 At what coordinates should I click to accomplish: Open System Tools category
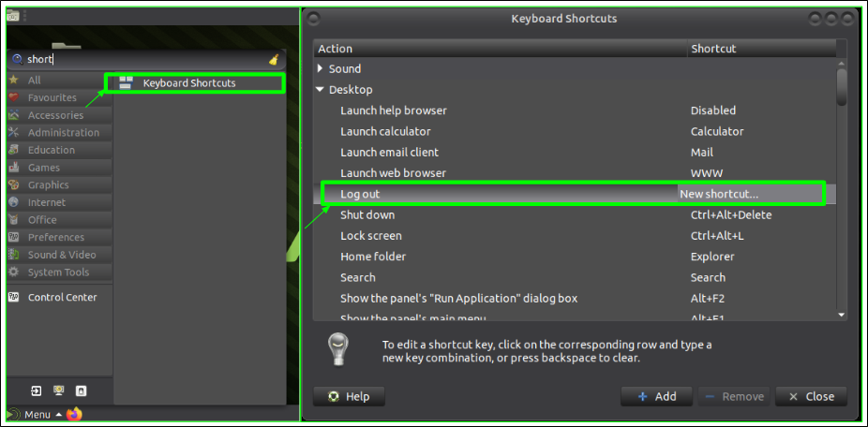click(58, 272)
